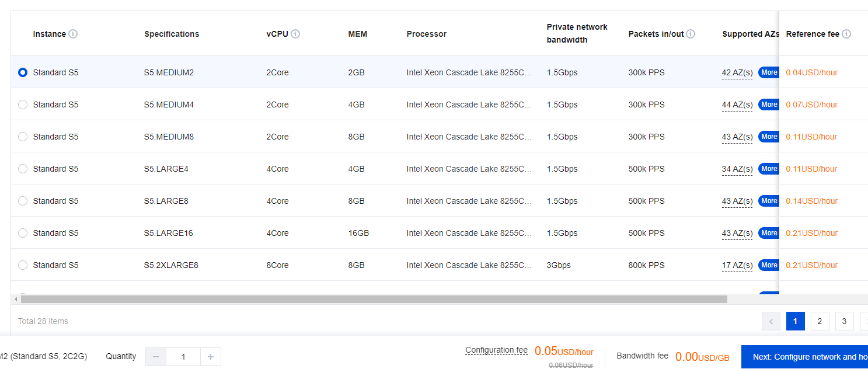
Task: Navigate to page 3 of results
Action: point(844,321)
